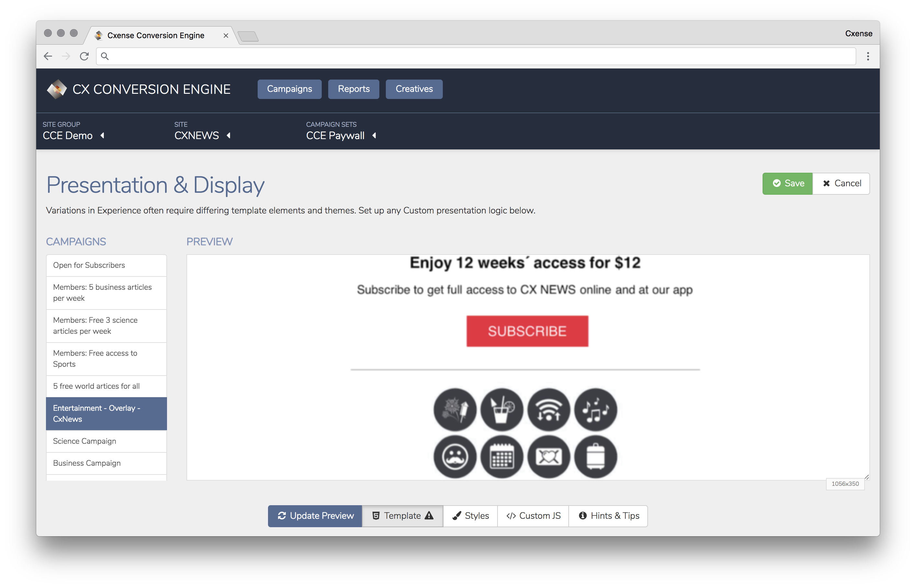
Task: Click the Update Preview button
Action: click(x=315, y=516)
